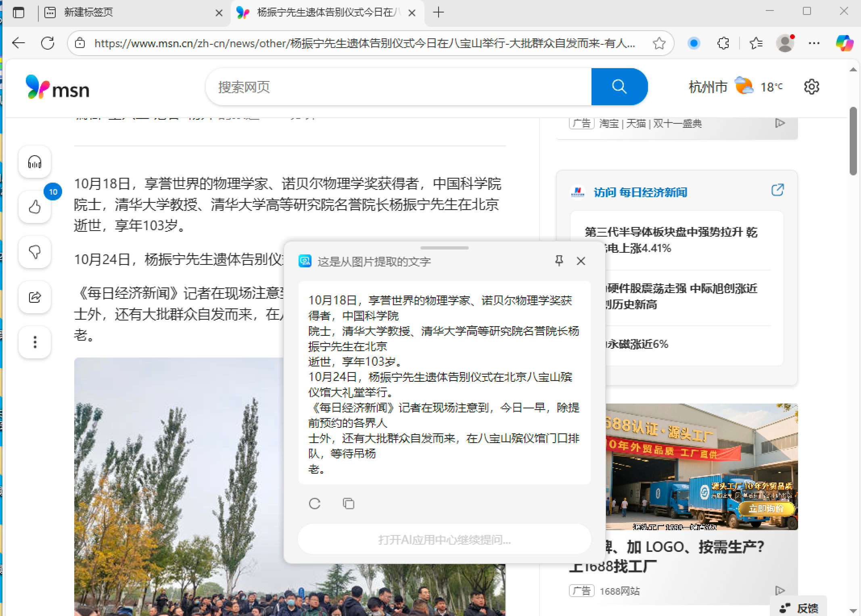Click the blue search button
861x616 pixels.
[619, 87]
